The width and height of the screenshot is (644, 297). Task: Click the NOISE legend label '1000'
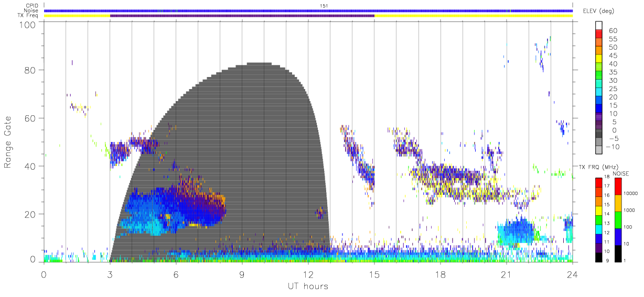pos(629,210)
